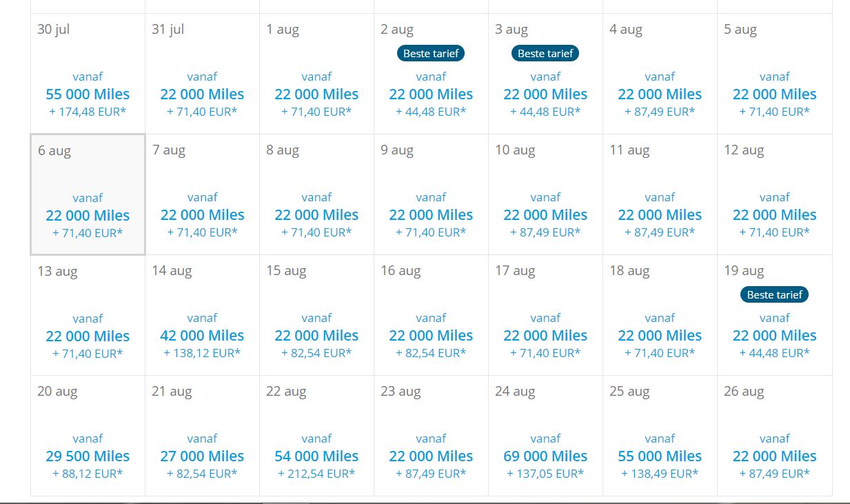
Task: Select 20 aug fare of 29 500 Miles
Action: [x=88, y=456]
